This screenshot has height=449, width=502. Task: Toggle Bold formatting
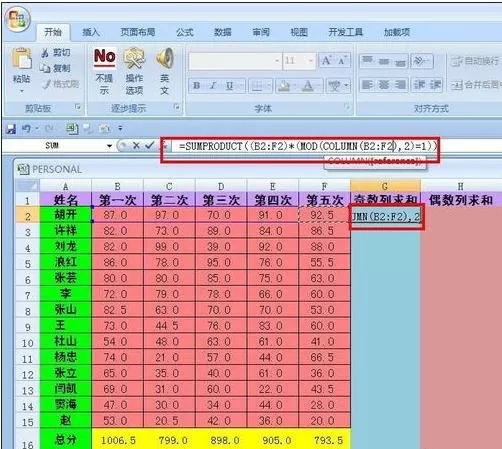197,86
